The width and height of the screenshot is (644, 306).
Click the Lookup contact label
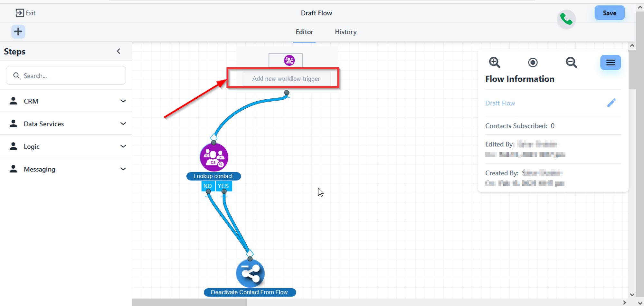(213, 176)
